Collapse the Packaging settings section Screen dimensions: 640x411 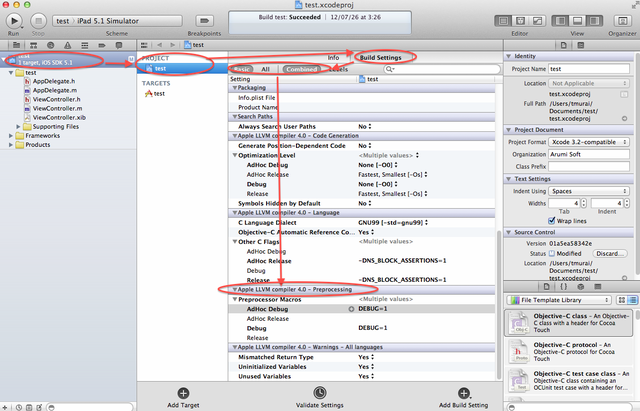tap(235, 88)
